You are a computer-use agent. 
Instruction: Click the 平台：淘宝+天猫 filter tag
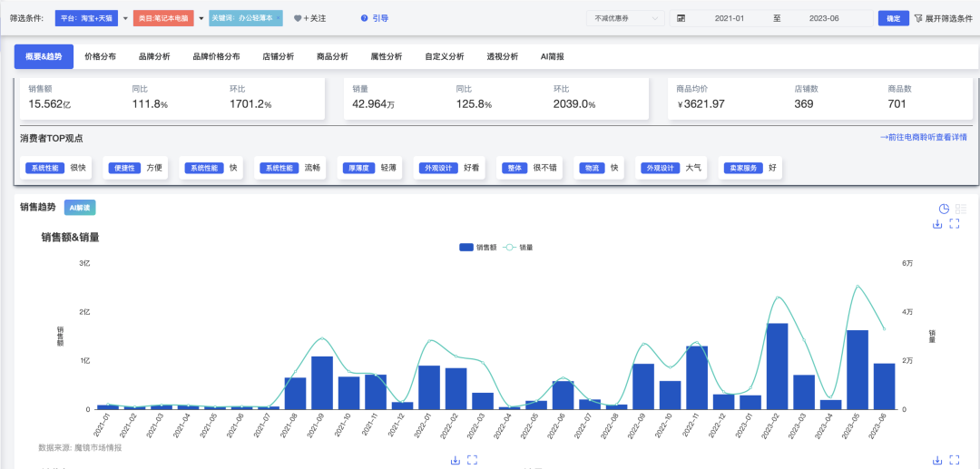point(86,19)
